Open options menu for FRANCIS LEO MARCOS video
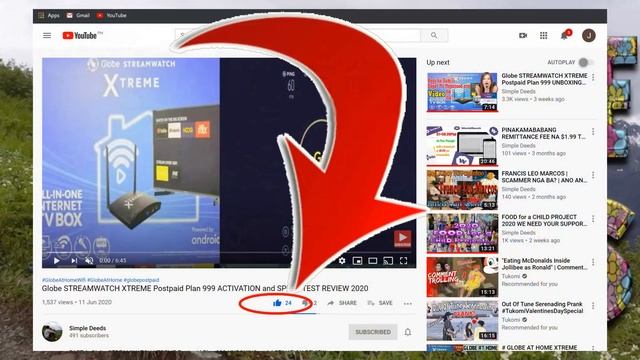 (593, 175)
